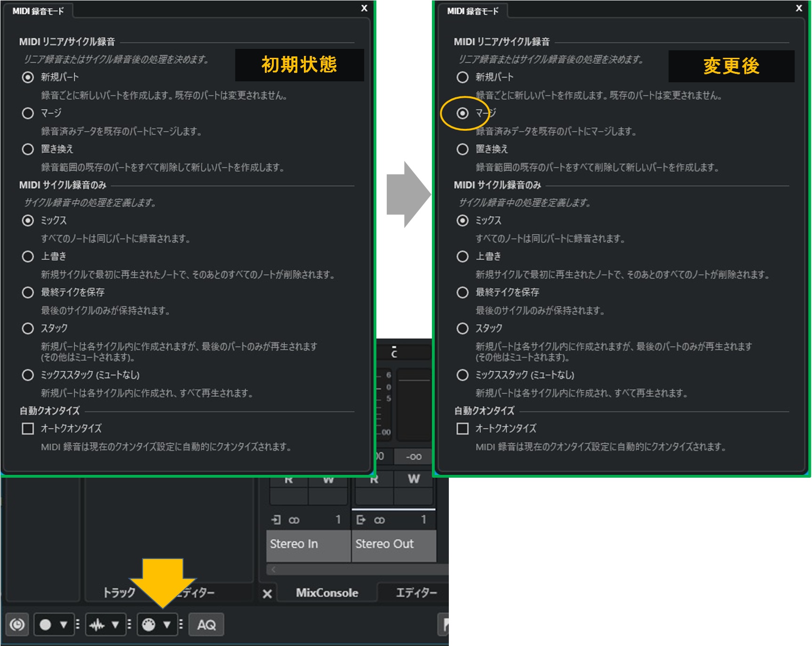Click the W automation write button
The width and height of the screenshot is (812, 646).
(x=328, y=480)
